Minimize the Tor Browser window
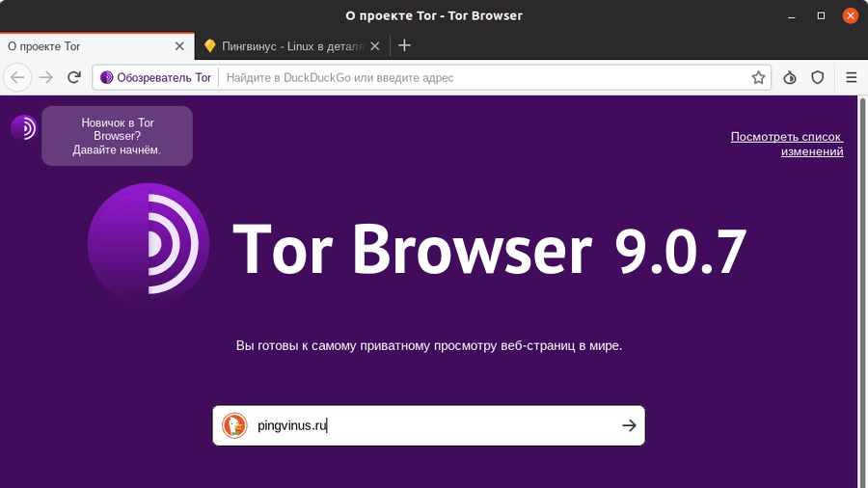The width and height of the screenshot is (868, 488). tap(792, 16)
